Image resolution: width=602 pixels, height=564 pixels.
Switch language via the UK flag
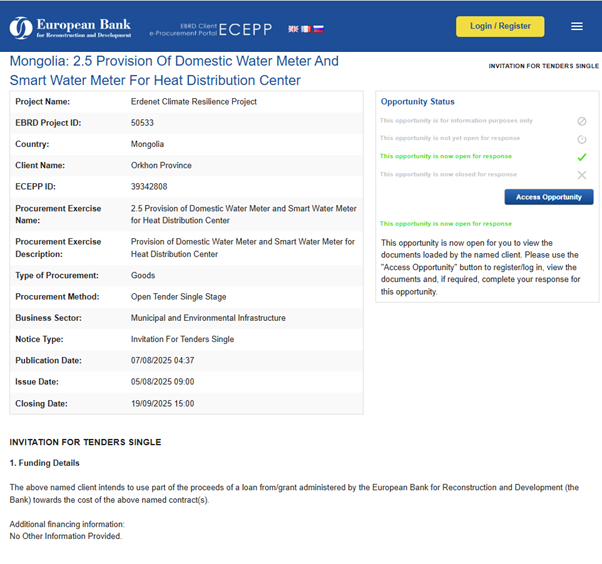click(293, 29)
